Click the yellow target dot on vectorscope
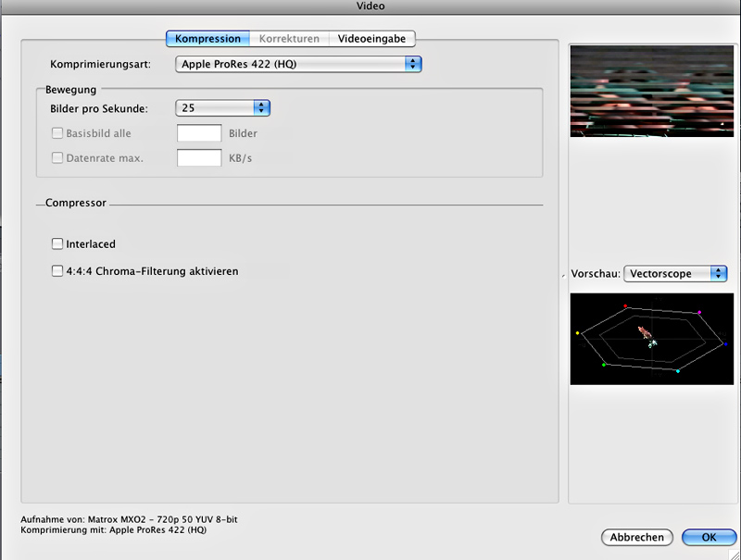 (577, 333)
